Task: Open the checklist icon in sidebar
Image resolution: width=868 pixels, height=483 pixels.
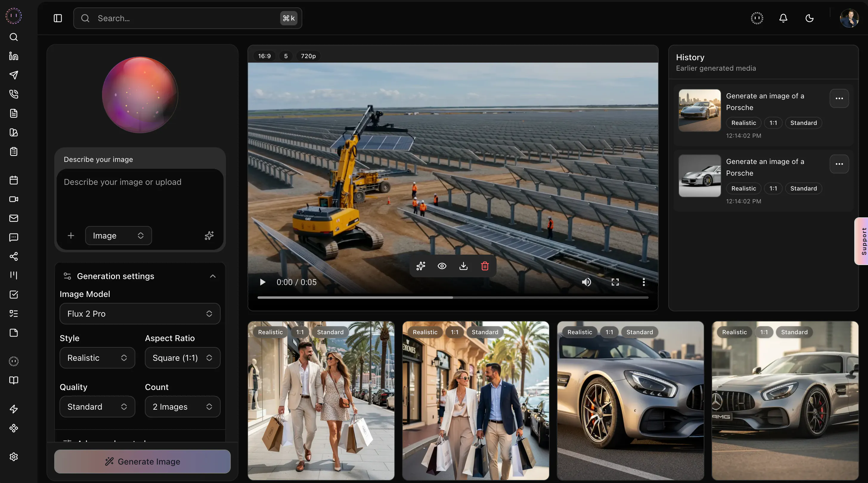Action: click(x=13, y=314)
